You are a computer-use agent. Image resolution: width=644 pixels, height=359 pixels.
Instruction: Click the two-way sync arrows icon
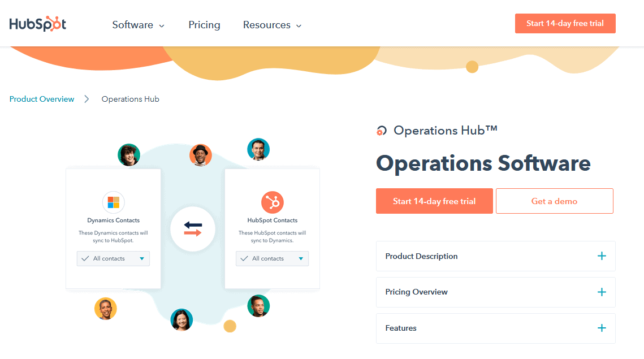pyautogui.click(x=193, y=229)
